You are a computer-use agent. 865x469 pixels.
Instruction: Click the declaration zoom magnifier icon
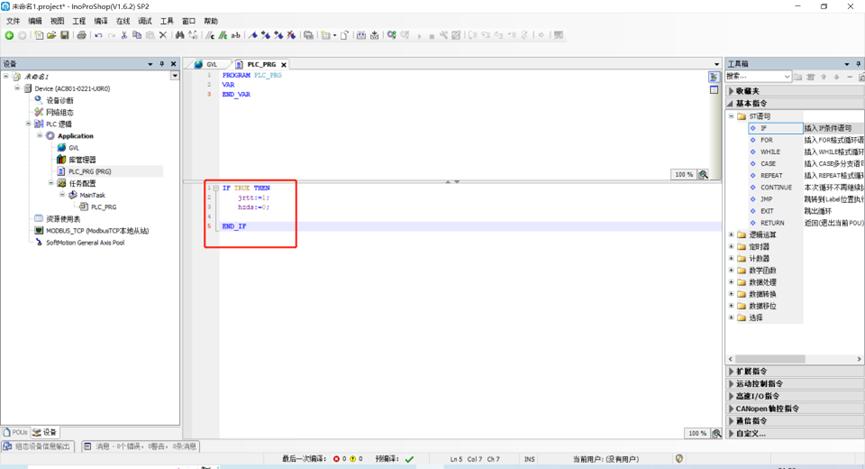(703, 174)
